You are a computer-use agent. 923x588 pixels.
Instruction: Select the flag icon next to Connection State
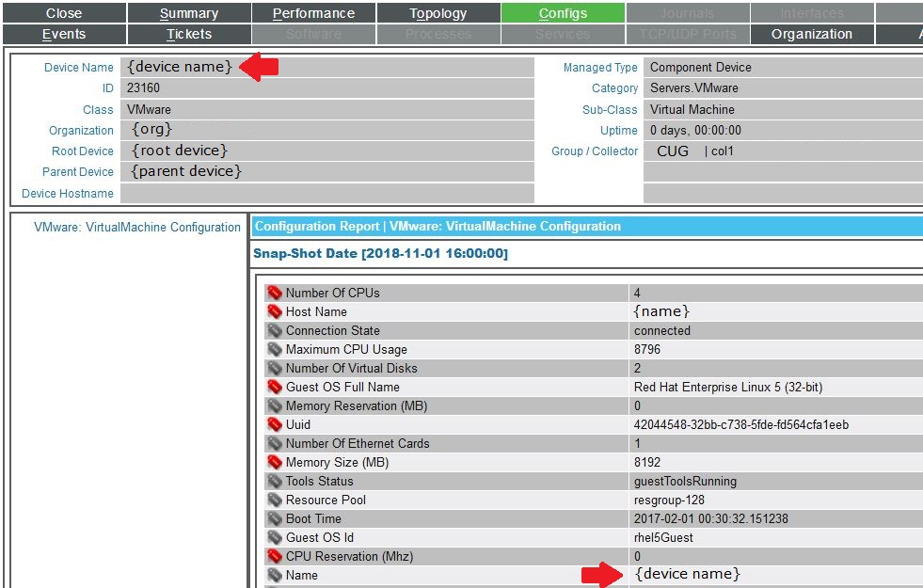coord(274,330)
